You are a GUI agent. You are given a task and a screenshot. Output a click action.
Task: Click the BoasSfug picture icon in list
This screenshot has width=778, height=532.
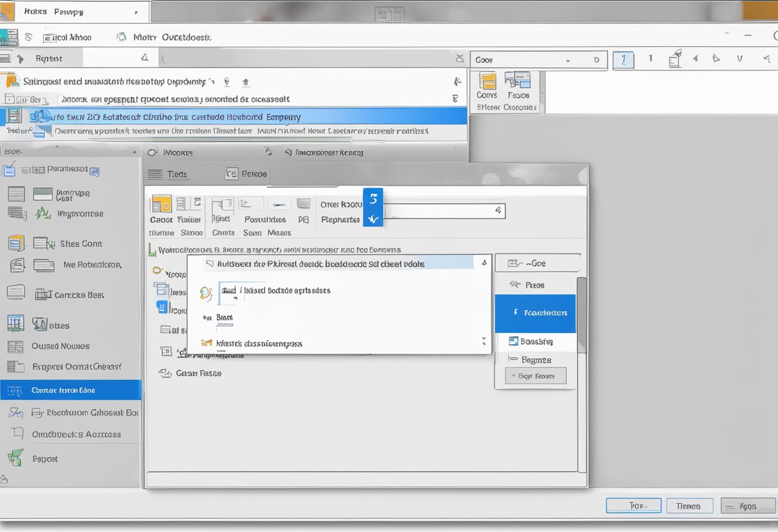[x=513, y=341]
